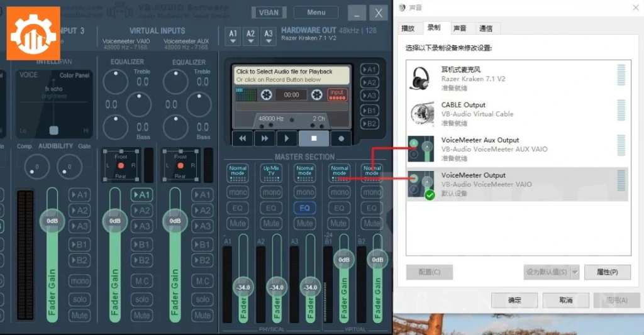Image resolution: width=644 pixels, height=335 pixels.
Task: Rewind the Voicemeeter cassette recorder
Action: tap(243, 138)
